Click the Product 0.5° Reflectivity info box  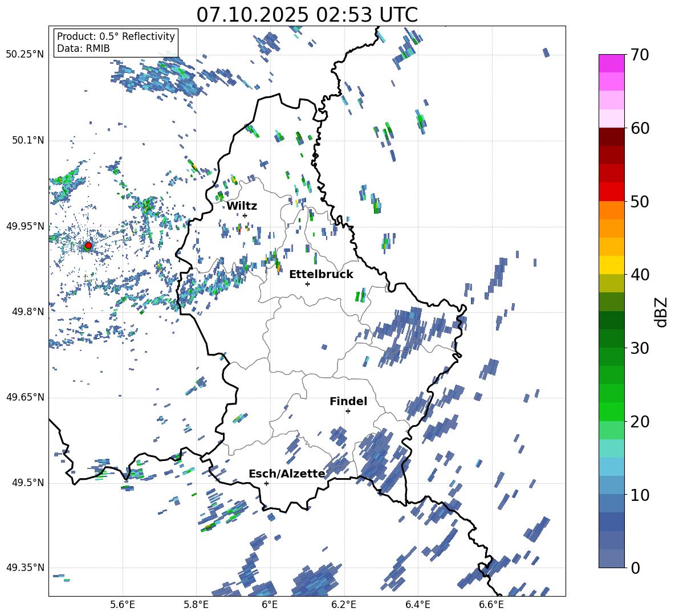[116, 43]
